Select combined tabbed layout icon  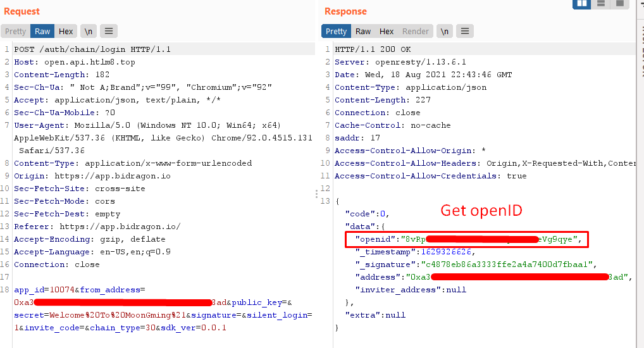pyautogui.click(x=620, y=4)
